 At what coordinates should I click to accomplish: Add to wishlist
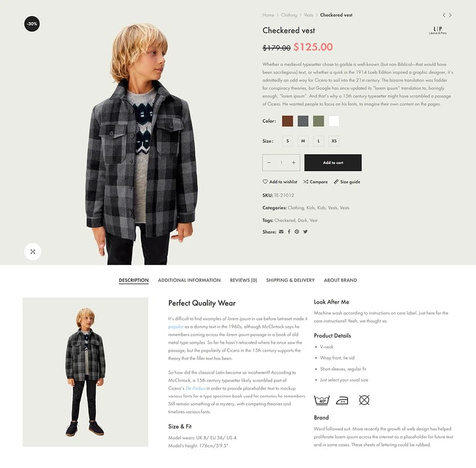coord(280,182)
